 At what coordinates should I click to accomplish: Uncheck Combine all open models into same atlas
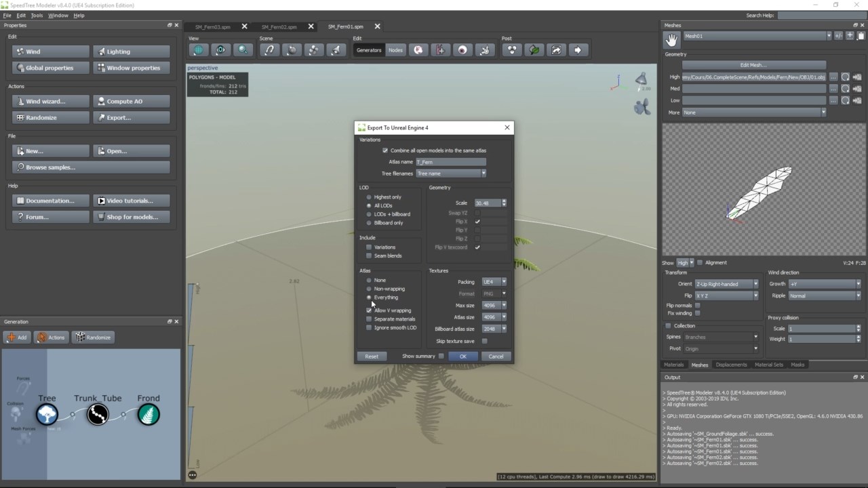385,150
